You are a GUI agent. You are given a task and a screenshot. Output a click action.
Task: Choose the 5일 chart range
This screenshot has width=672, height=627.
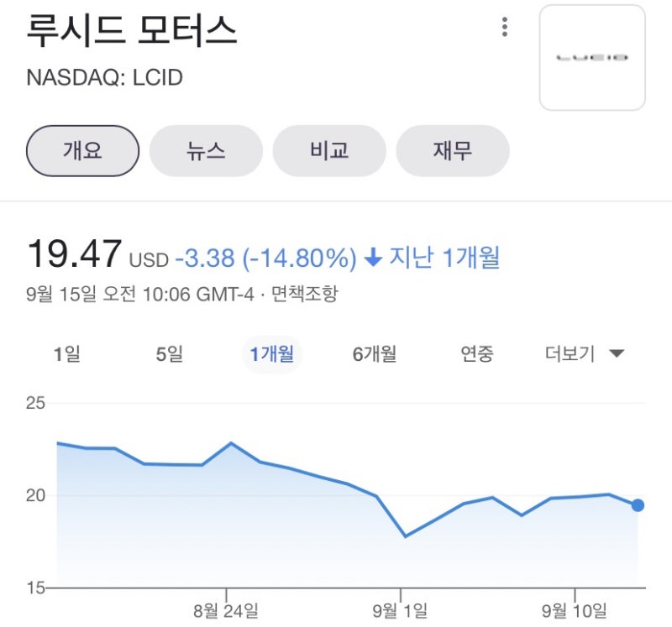(x=170, y=354)
